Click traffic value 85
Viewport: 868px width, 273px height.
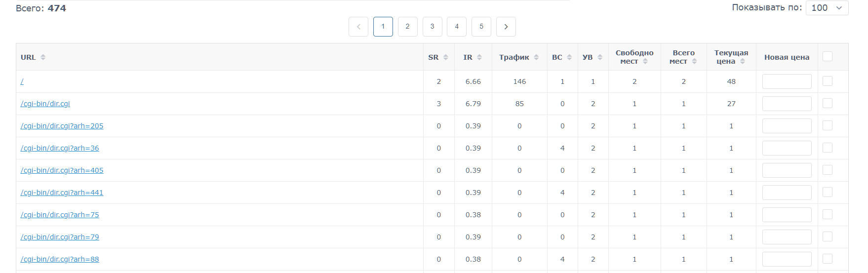pyautogui.click(x=519, y=104)
